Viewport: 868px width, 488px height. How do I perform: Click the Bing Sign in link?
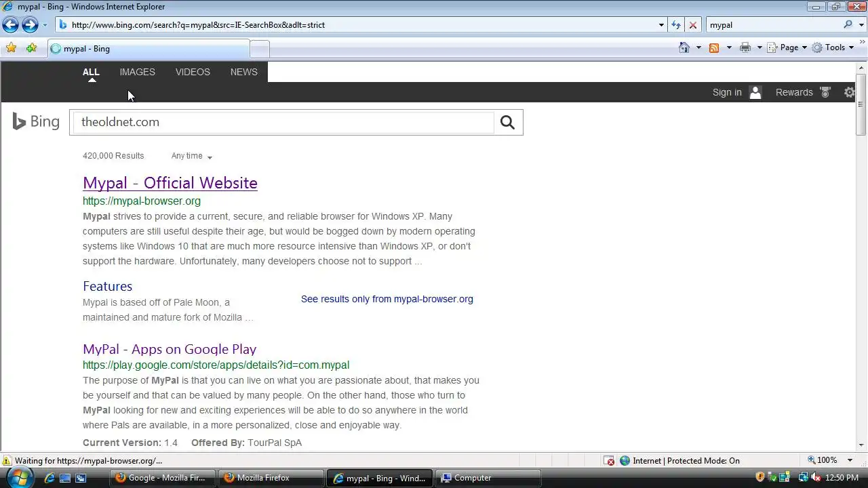tap(727, 92)
